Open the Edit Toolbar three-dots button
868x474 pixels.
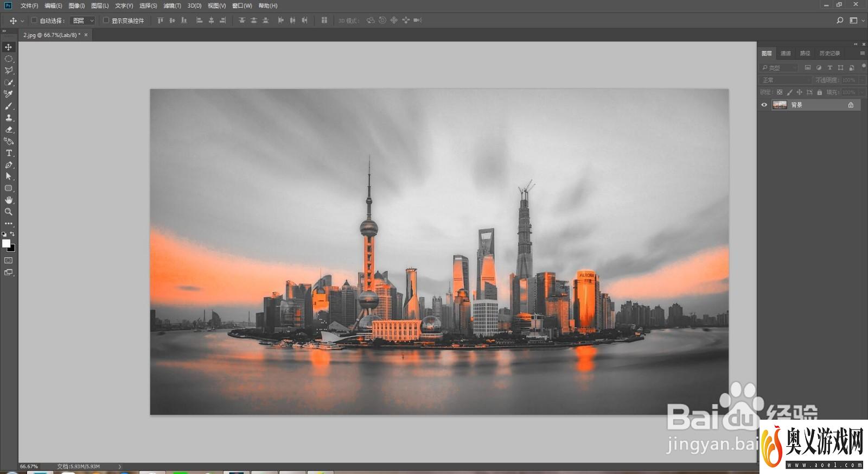tap(9, 224)
